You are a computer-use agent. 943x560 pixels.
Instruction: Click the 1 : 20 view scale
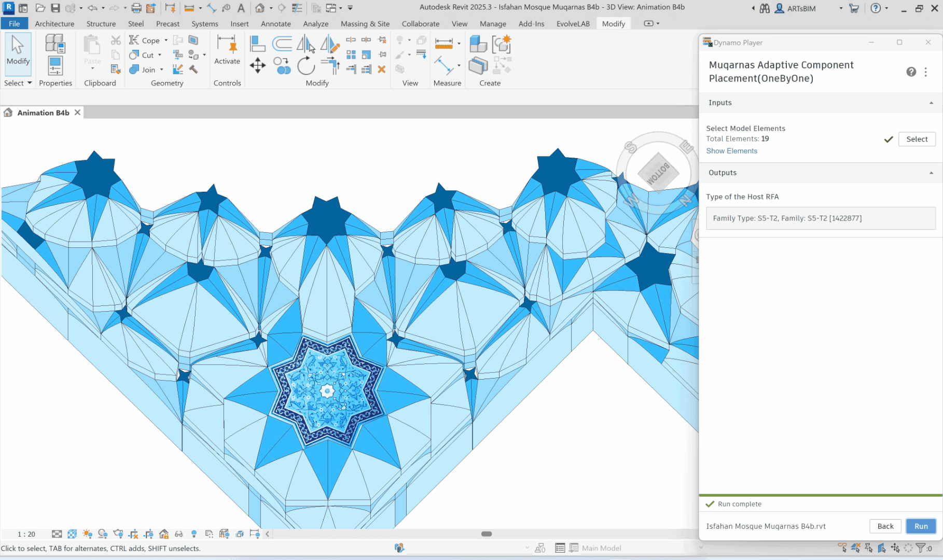26,534
